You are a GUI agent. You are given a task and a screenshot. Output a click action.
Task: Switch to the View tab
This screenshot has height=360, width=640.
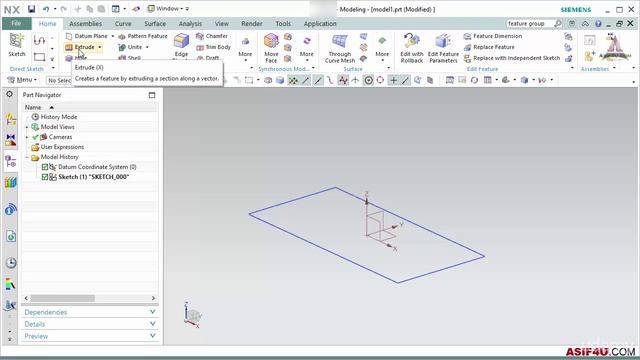(222, 24)
